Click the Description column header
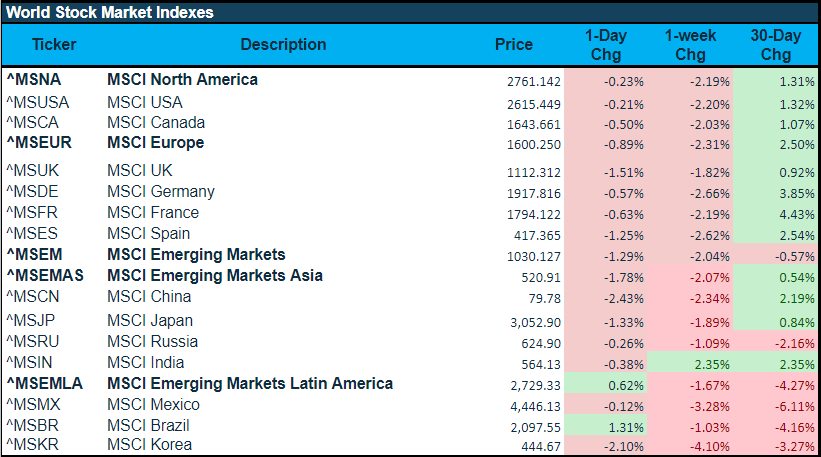The image size is (821, 457). (x=283, y=44)
